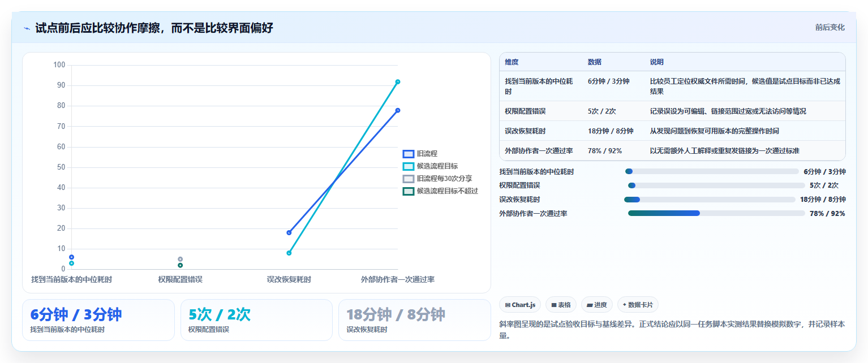Image resolution: width=868 pixels, height=363 pixels.
Task: Click the 外部协作者一次通过率 progress bar
Action: coord(716,213)
